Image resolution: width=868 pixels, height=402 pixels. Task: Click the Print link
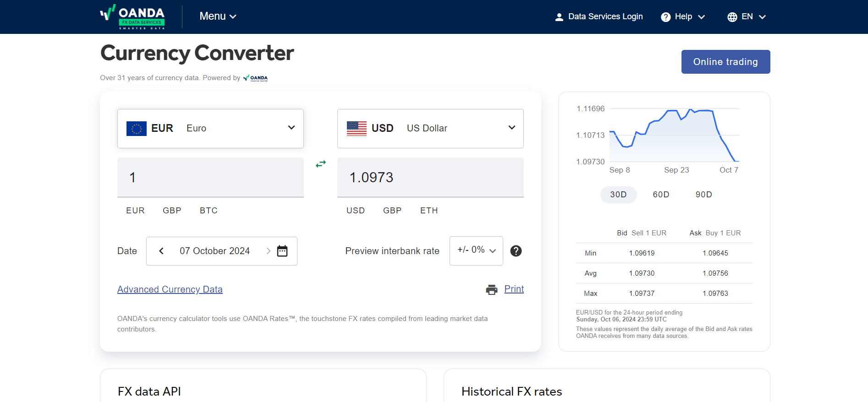click(514, 289)
